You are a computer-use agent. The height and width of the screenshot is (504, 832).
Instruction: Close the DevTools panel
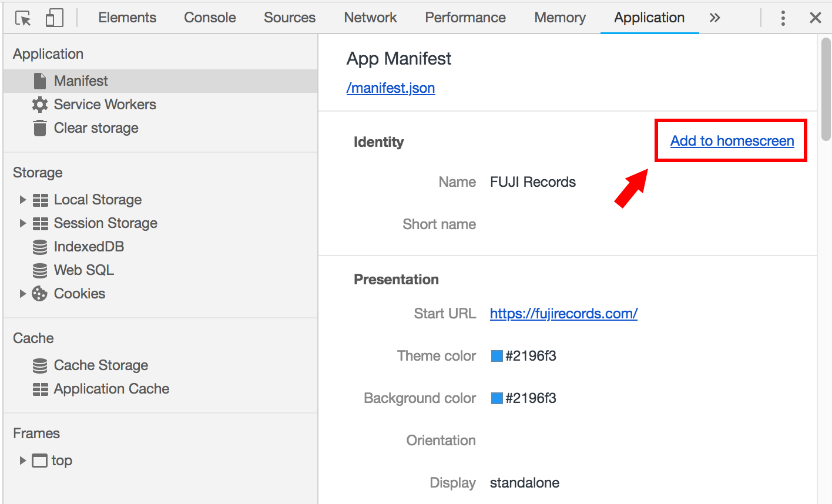click(x=815, y=18)
